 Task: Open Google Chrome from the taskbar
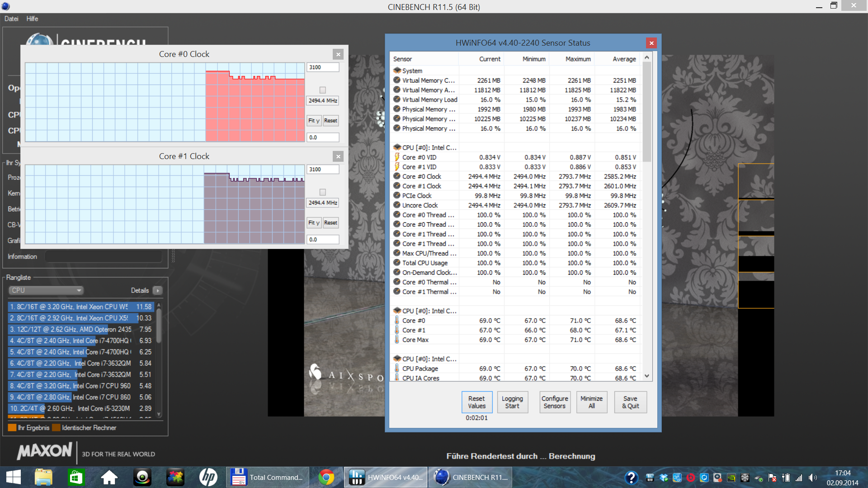click(326, 477)
